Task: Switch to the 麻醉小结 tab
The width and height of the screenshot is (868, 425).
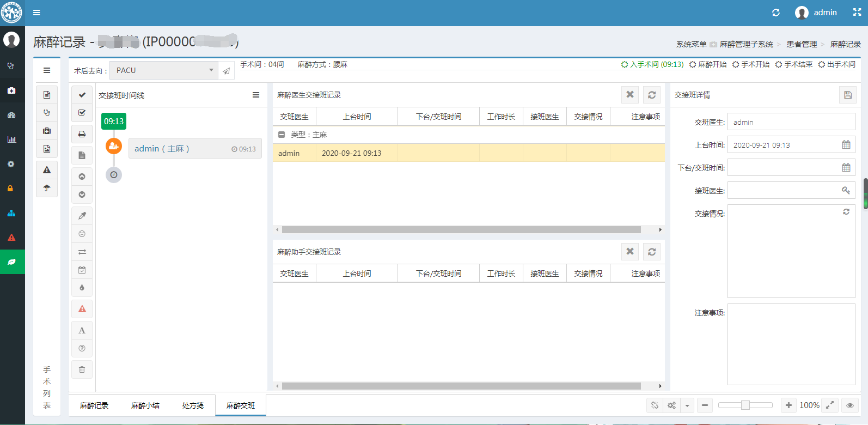Action: coord(145,405)
